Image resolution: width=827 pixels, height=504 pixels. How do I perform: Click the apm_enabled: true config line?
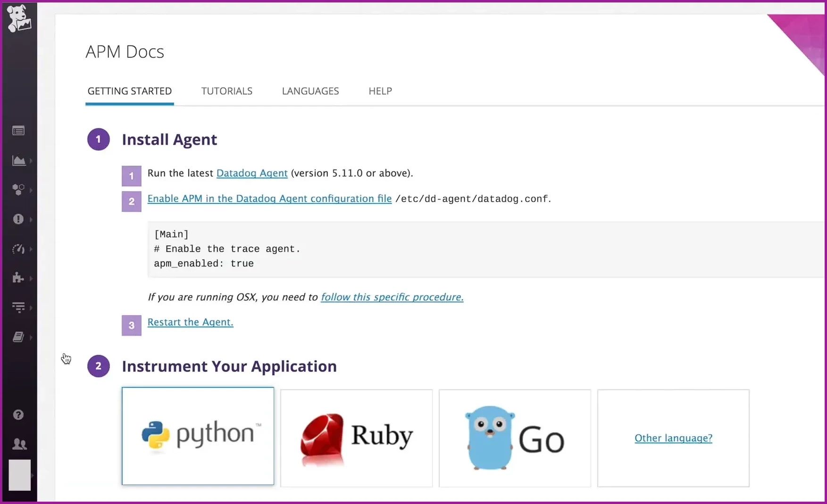(x=204, y=264)
